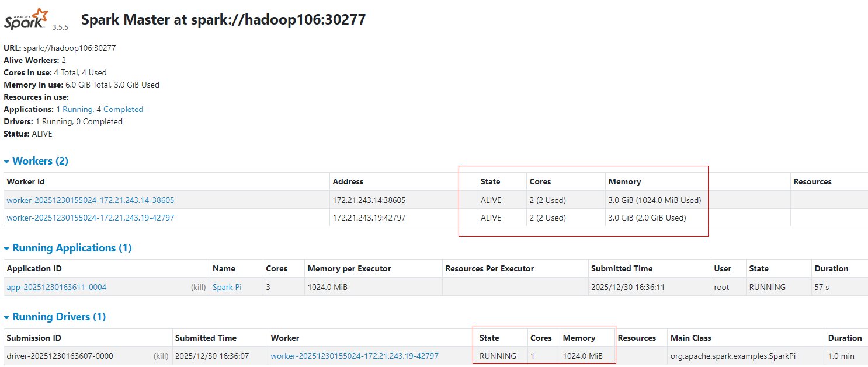Image resolution: width=868 pixels, height=367 pixels.
Task: Sort drivers by Main Class header
Action: point(691,338)
